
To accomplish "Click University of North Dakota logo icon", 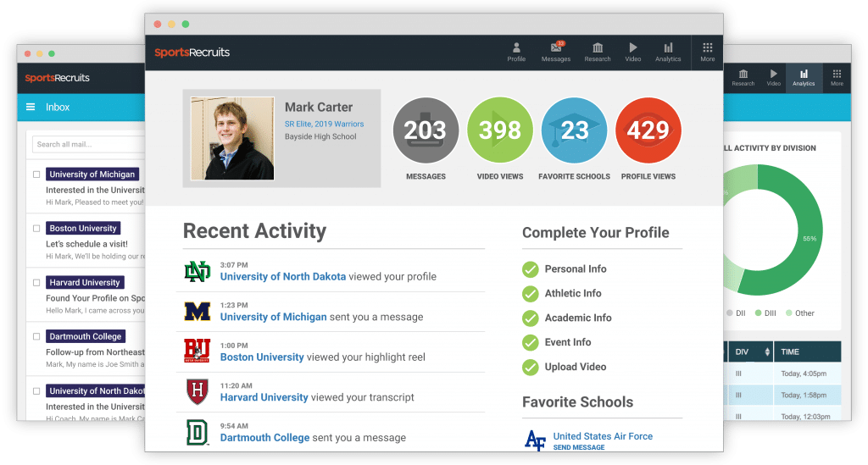I will pos(197,272).
